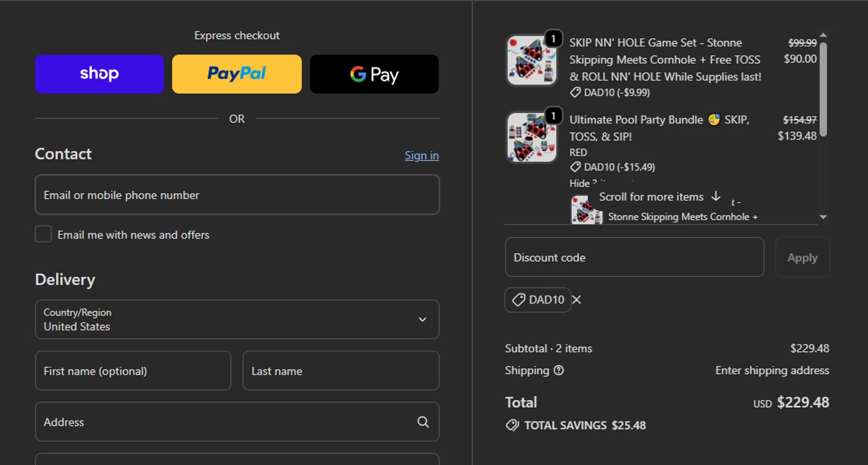Click the $90.00 Game Set price

pos(800,58)
